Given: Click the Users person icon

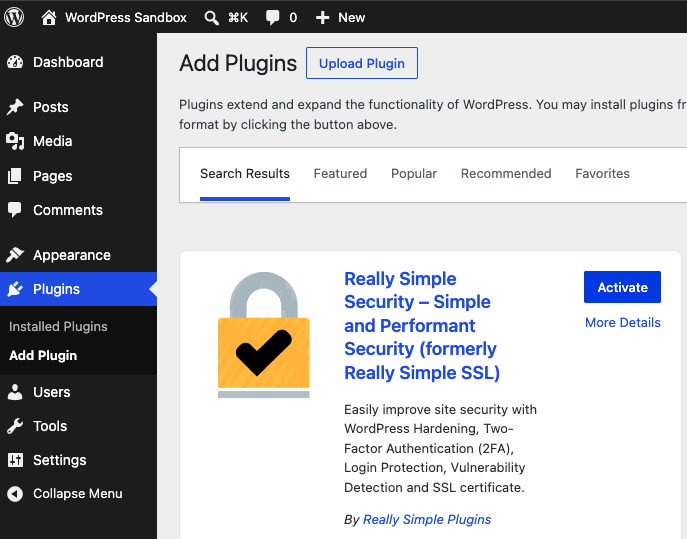Looking at the screenshot, I should click(15, 392).
